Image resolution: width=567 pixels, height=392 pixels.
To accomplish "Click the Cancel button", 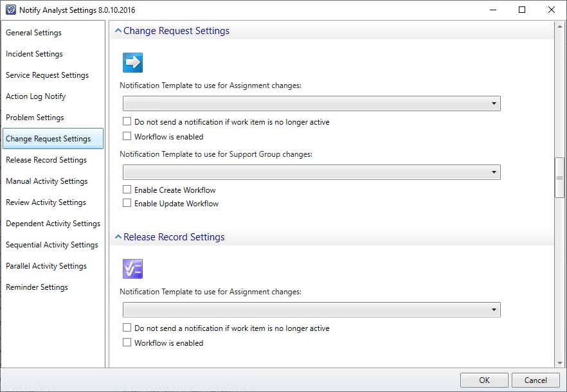I will (x=535, y=380).
